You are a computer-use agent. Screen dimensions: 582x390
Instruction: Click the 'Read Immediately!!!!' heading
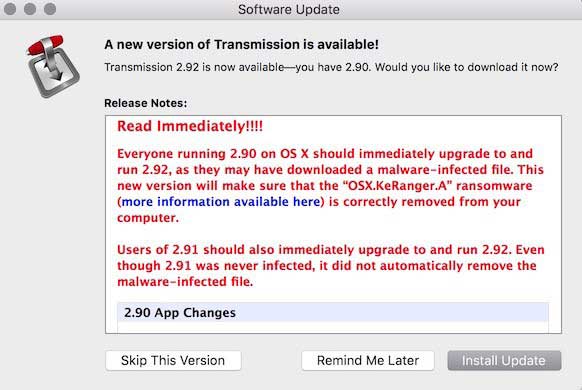pos(190,126)
